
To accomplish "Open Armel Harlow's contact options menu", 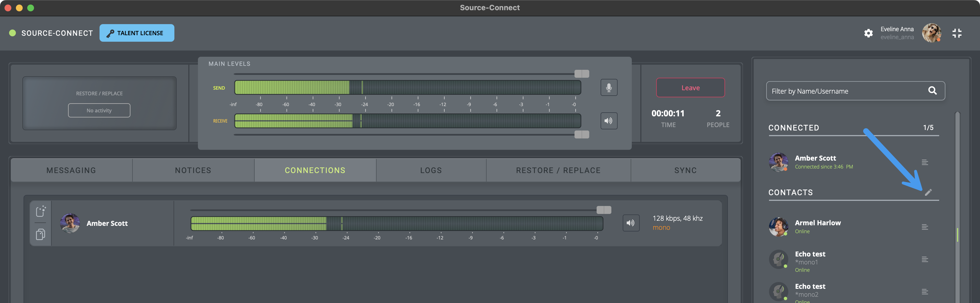I will (925, 227).
